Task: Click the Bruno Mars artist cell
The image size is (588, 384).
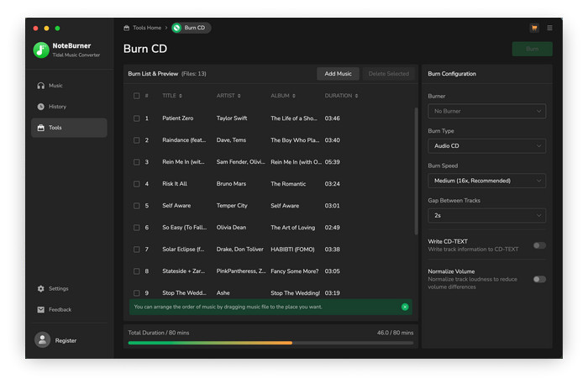Action: click(231, 184)
